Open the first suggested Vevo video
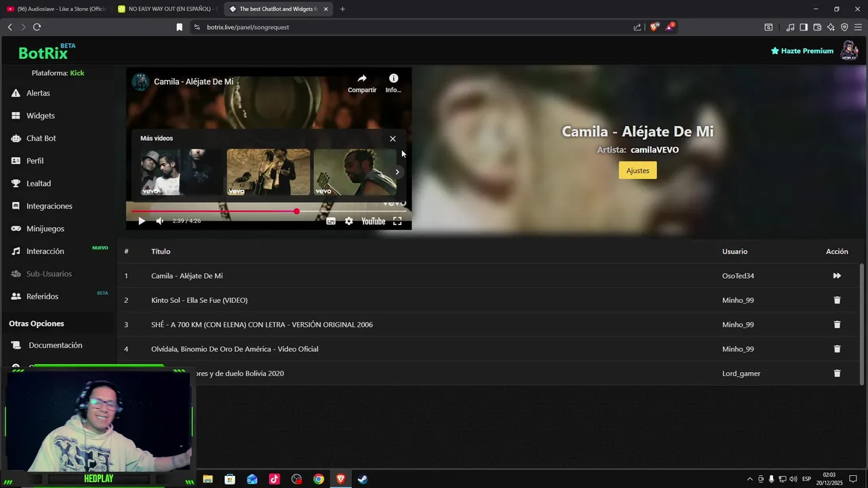This screenshot has height=488, width=868. coord(181,172)
